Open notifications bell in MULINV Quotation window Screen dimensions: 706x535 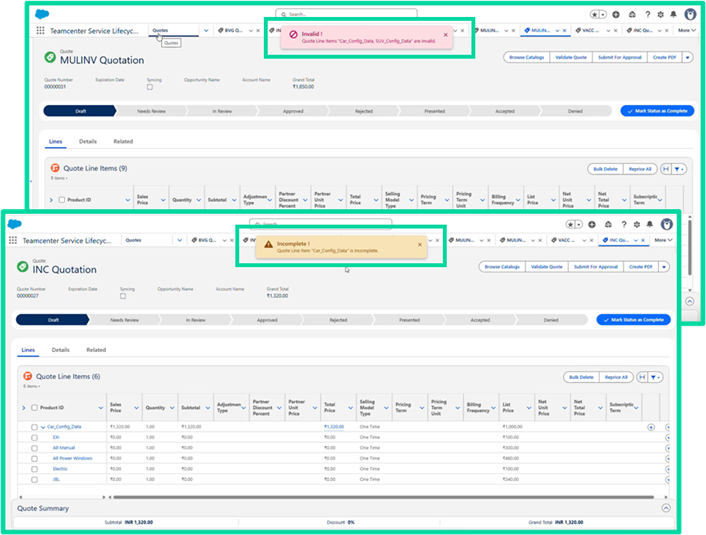click(x=674, y=14)
